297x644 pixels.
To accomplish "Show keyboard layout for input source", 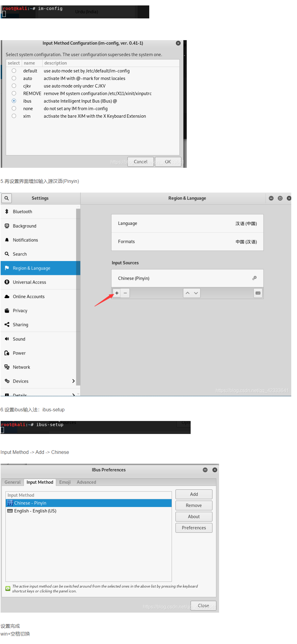I will click(x=258, y=293).
